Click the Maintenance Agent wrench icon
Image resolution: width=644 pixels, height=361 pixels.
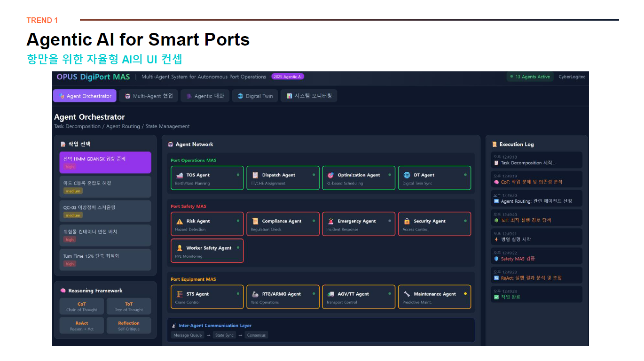coord(407,294)
